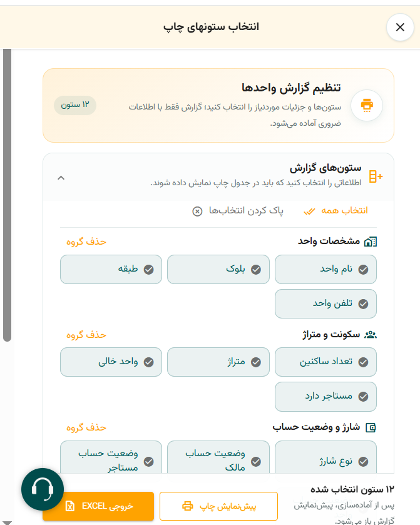Click the ۱۲ ستون count badge
Viewport: 420px width, 525px height.
click(x=75, y=105)
